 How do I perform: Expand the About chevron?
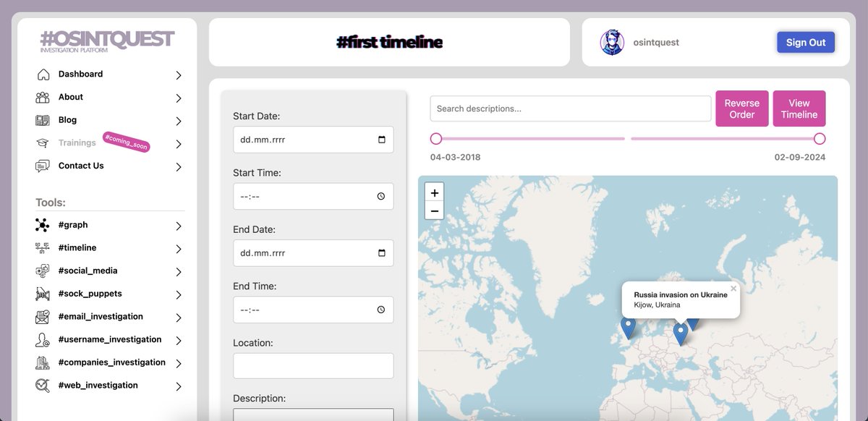point(179,98)
